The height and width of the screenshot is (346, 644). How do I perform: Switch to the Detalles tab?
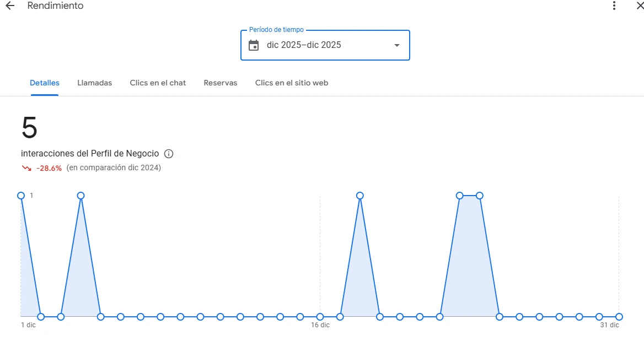tap(44, 83)
